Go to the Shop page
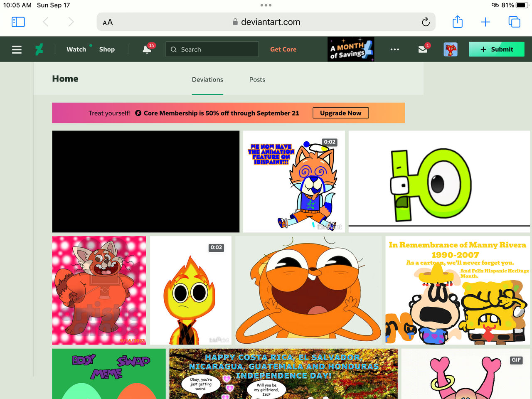This screenshot has height=399, width=532. pos(107,49)
